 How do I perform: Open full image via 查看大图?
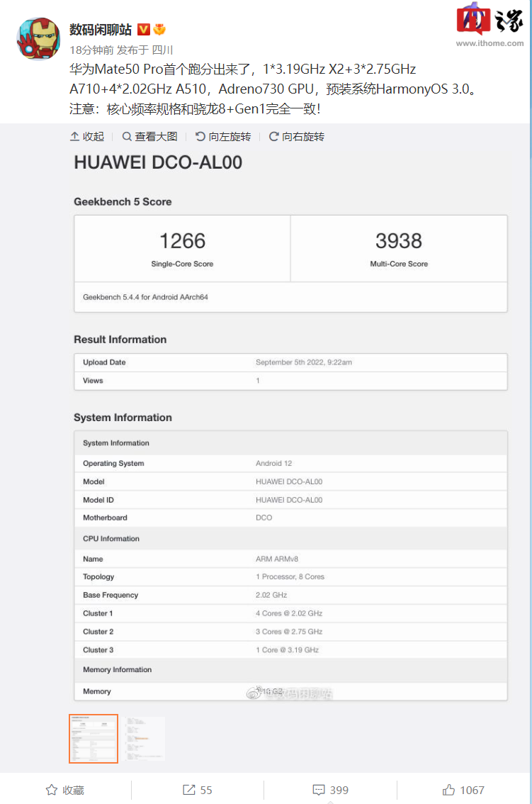coord(149,136)
